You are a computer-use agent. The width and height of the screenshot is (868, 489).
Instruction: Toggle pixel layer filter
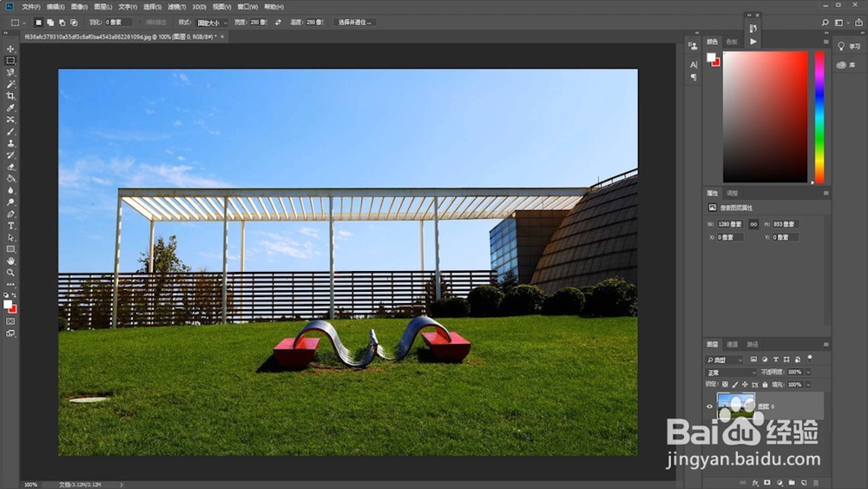(753, 360)
